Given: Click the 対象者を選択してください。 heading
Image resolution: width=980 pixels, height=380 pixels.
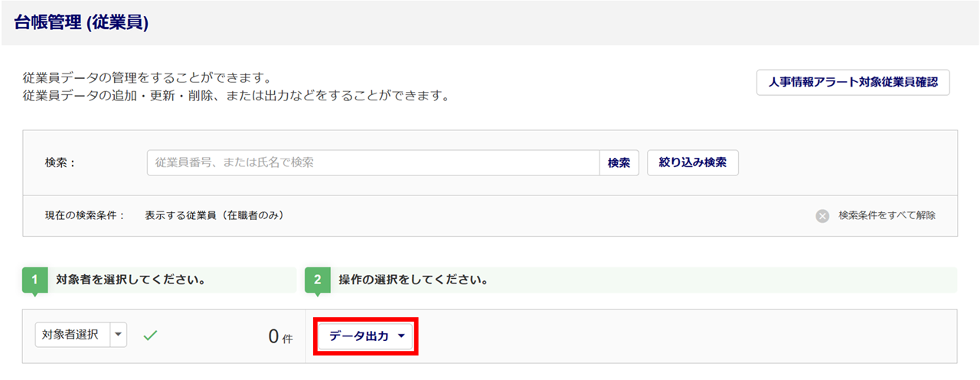Looking at the screenshot, I should pos(130,280).
